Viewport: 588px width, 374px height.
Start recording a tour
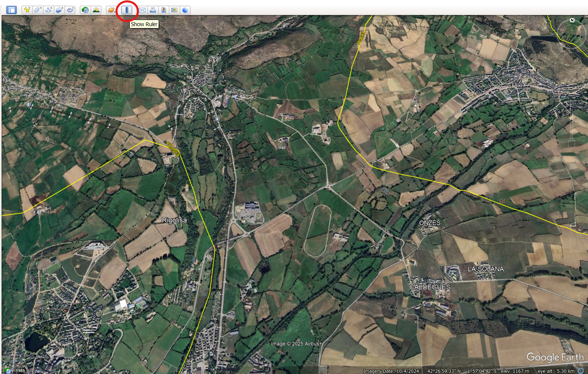tap(70, 10)
